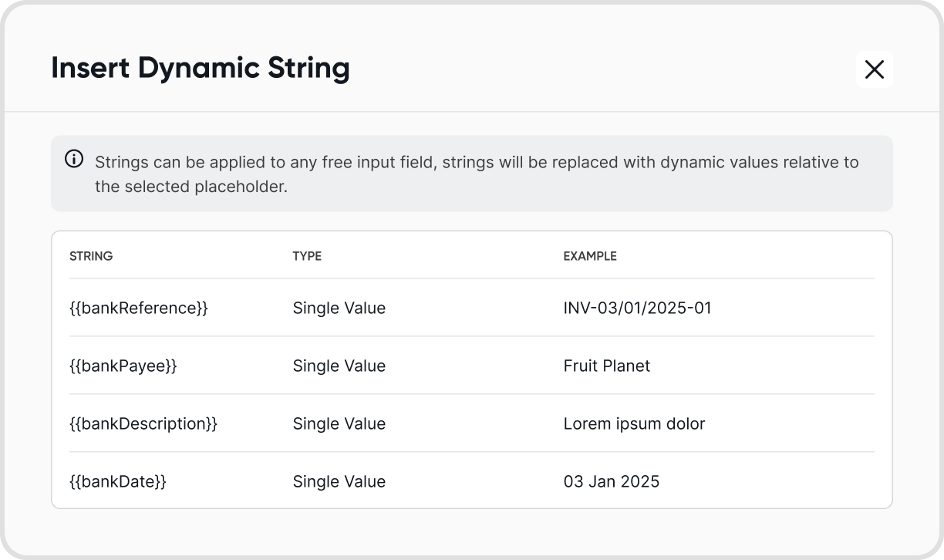
Task: Click Single Value in the bankPayee row
Action: tap(339, 366)
